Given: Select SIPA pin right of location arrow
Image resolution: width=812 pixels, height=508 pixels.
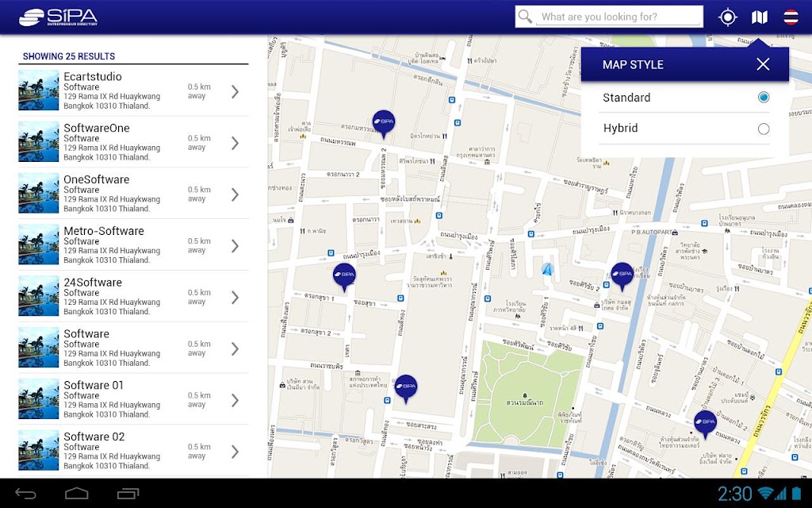Looking at the screenshot, I should pos(622,276).
